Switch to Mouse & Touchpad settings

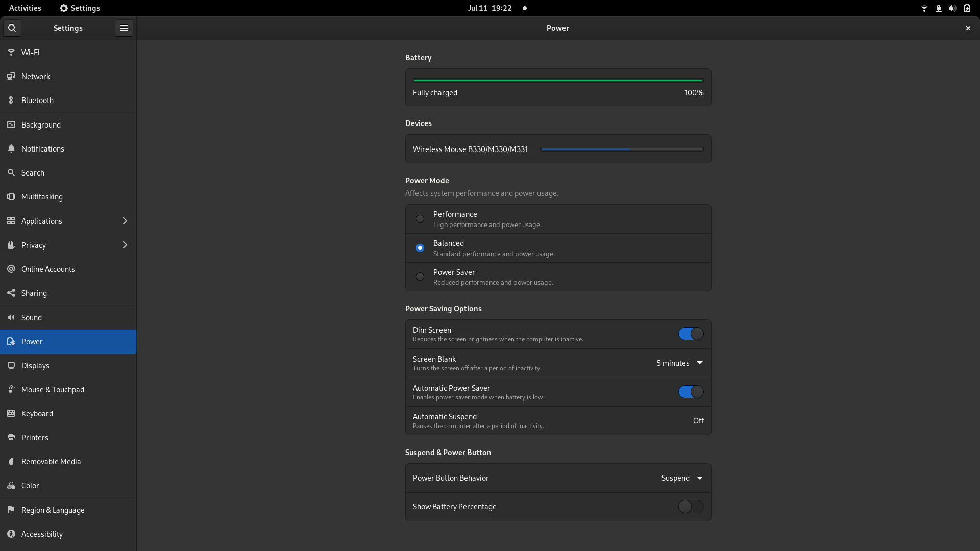pyautogui.click(x=53, y=390)
